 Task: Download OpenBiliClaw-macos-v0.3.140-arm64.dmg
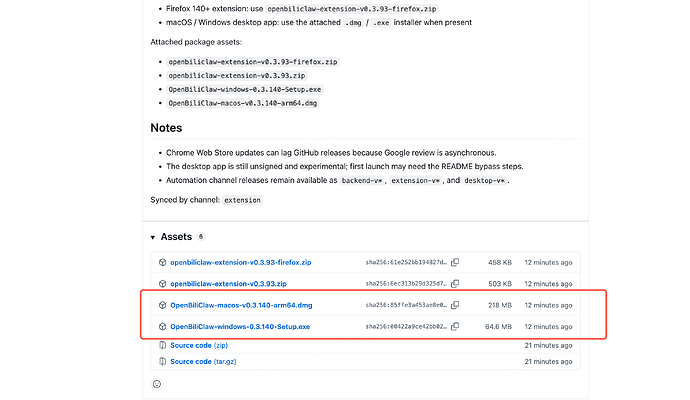pos(241,305)
